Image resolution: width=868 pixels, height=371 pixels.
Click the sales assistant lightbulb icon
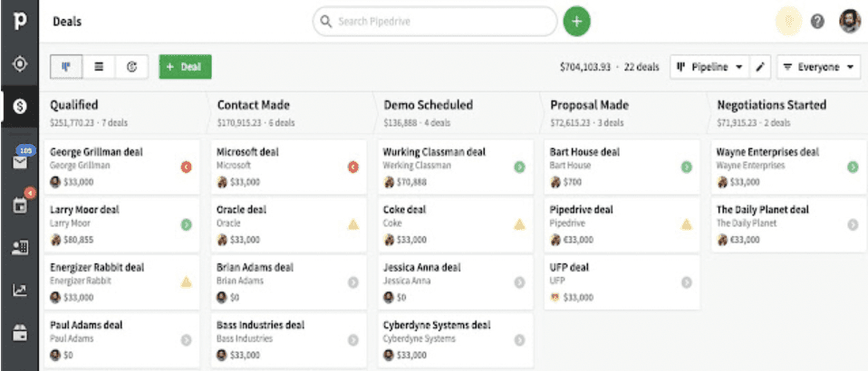[x=789, y=22]
